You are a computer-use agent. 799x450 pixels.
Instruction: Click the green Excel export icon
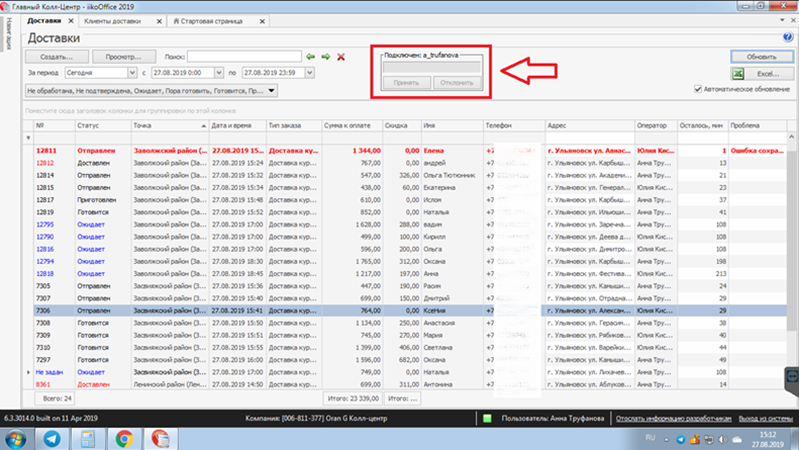[x=738, y=74]
